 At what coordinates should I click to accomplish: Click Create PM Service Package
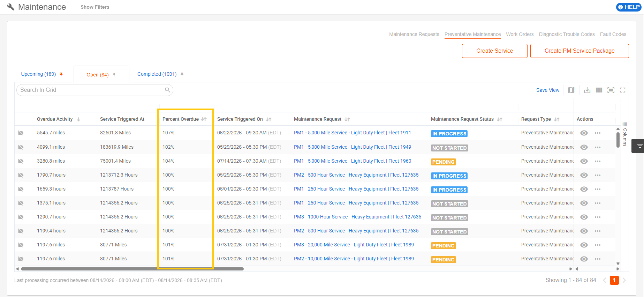click(x=579, y=51)
